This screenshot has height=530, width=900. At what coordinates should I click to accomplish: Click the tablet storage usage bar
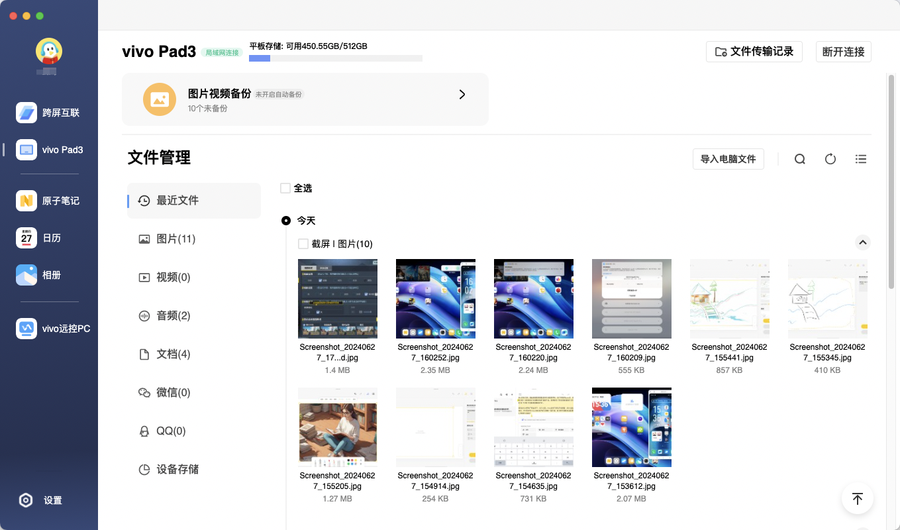tap(335, 59)
